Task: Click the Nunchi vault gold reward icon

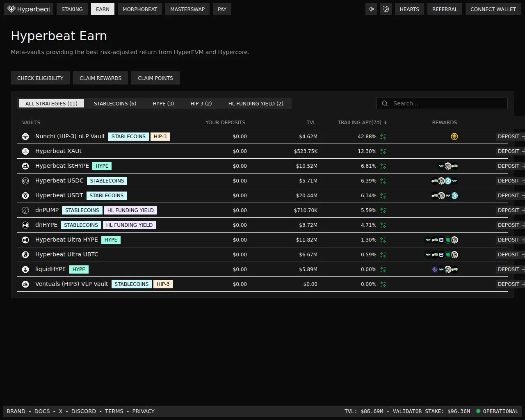Action: coord(454,137)
